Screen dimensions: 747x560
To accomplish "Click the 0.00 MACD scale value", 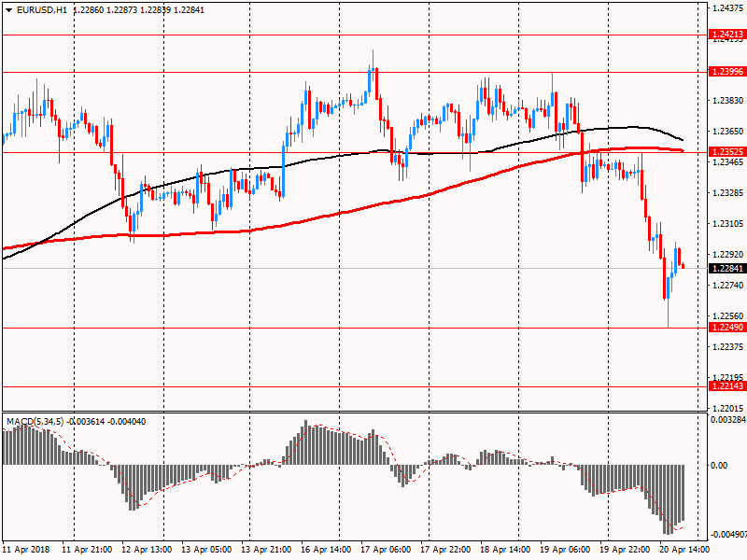I will pyautogui.click(x=718, y=465).
